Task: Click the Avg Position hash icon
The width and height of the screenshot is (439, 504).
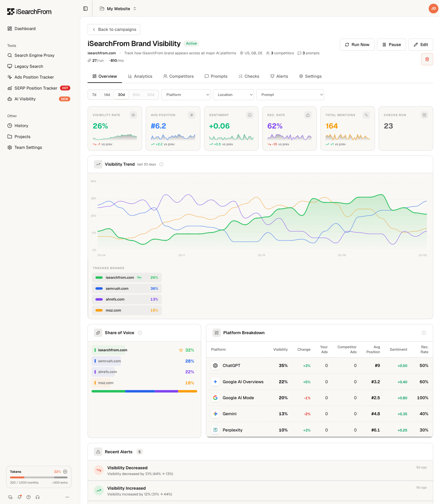Action: (191, 115)
